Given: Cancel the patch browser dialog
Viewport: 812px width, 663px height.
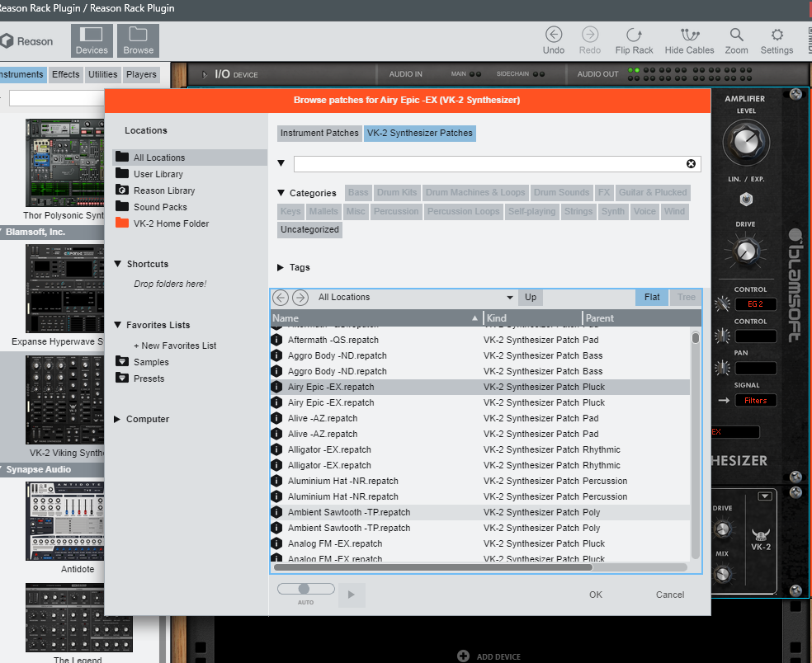Looking at the screenshot, I should pyautogui.click(x=669, y=595).
